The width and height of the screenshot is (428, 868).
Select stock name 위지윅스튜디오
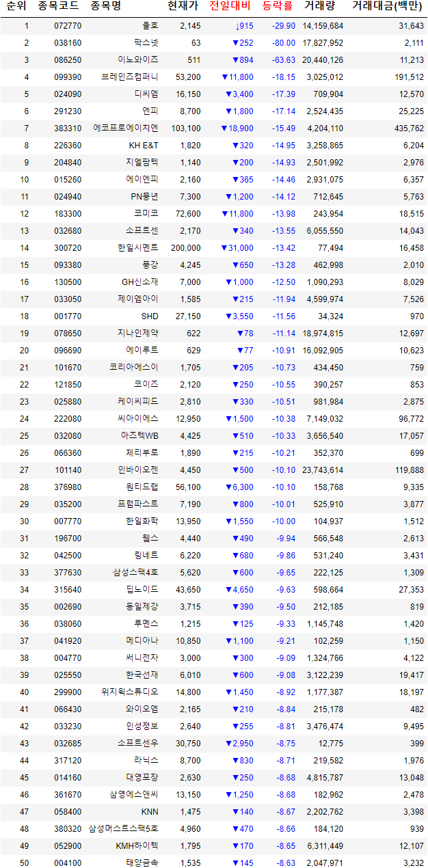pos(130,692)
